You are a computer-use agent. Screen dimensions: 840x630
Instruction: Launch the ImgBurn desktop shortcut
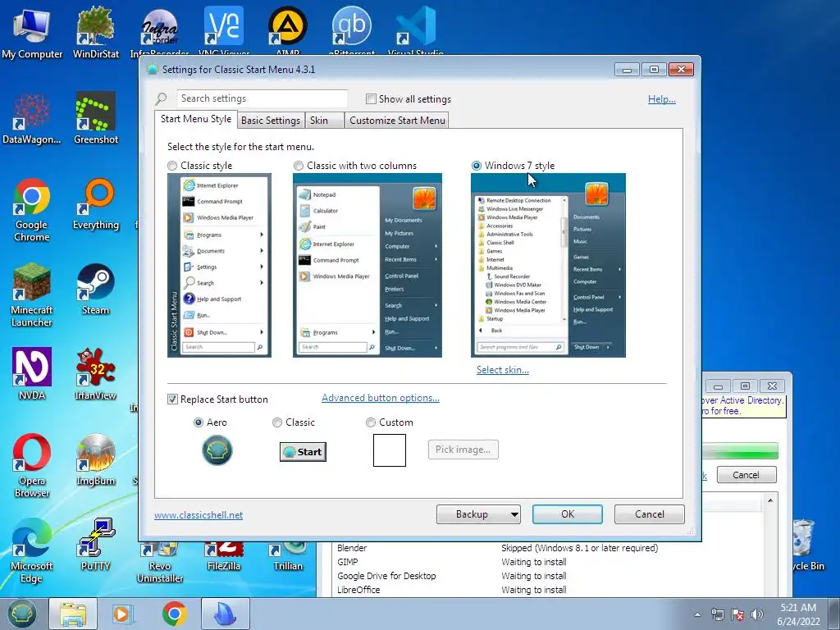96,459
